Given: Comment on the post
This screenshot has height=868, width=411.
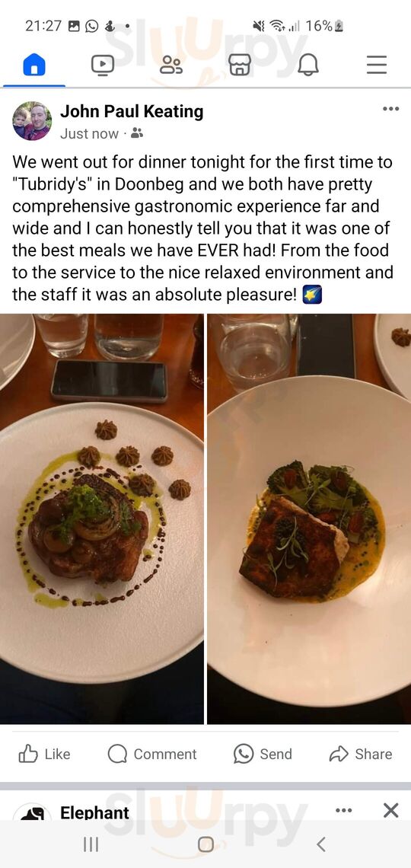Looking at the screenshot, I should point(152,754).
